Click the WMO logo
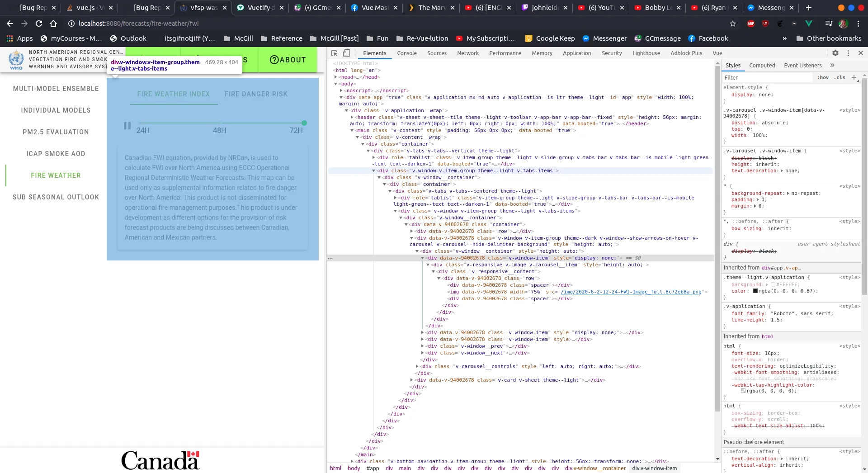 pos(16,60)
